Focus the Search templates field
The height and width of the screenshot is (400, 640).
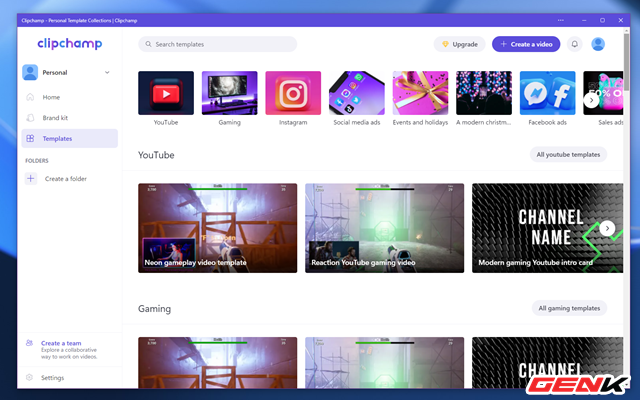click(218, 44)
